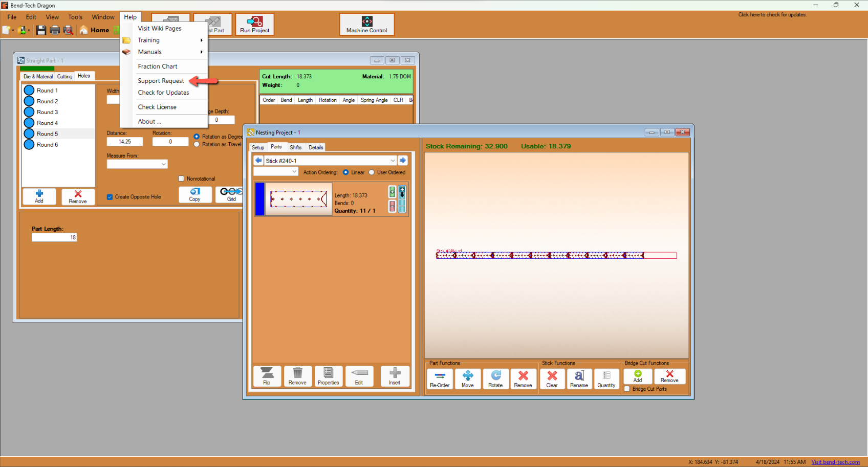This screenshot has width=868, height=467.
Task: Click Remove in Part Functions
Action: point(523,379)
